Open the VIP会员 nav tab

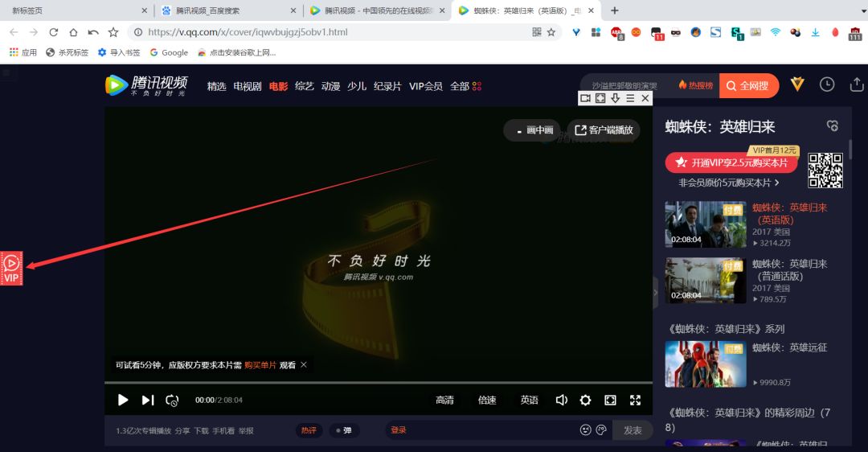pos(426,86)
